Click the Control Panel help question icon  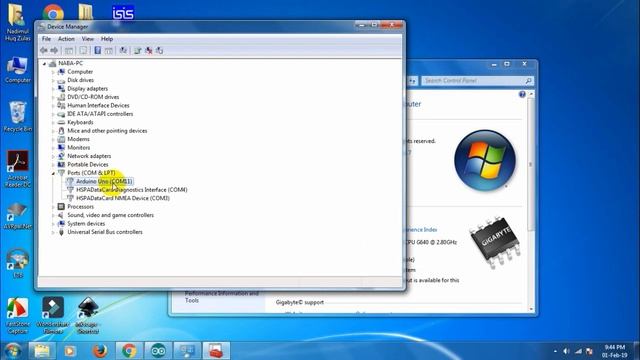(522, 95)
